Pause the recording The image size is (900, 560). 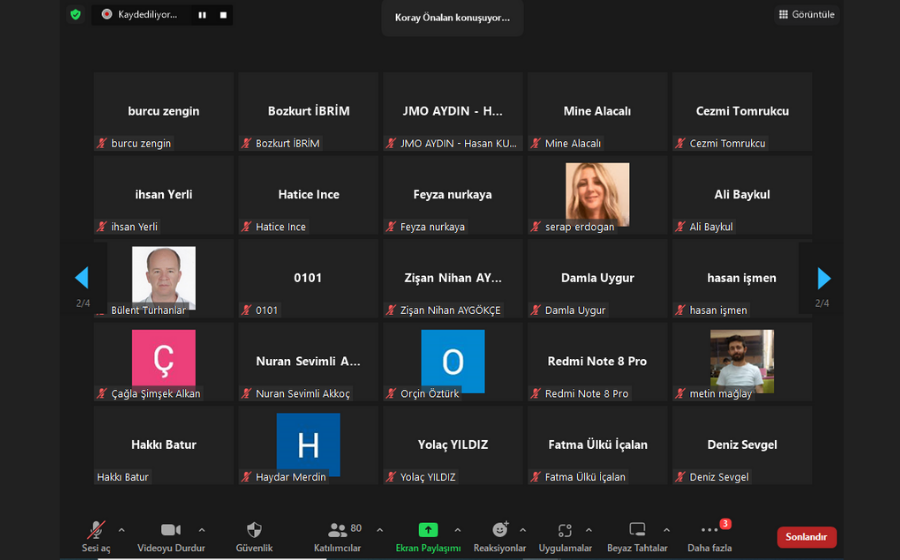click(x=202, y=15)
